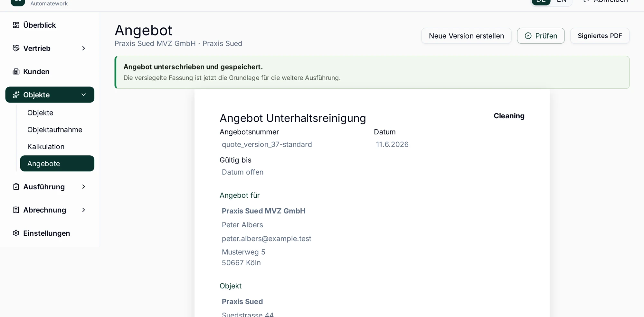Open the Überblick menu item
This screenshot has width=644, height=317.
50,25
